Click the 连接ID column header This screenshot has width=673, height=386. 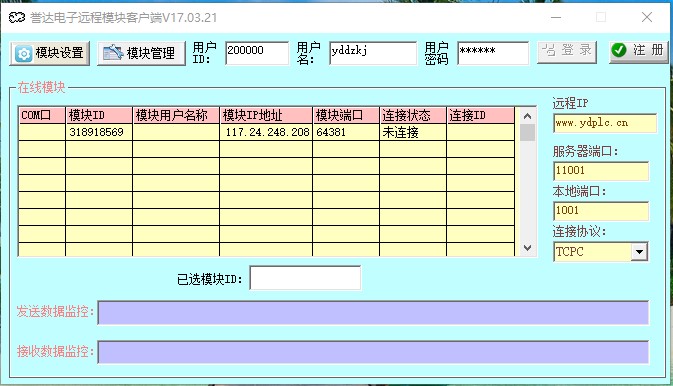[x=481, y=115]
